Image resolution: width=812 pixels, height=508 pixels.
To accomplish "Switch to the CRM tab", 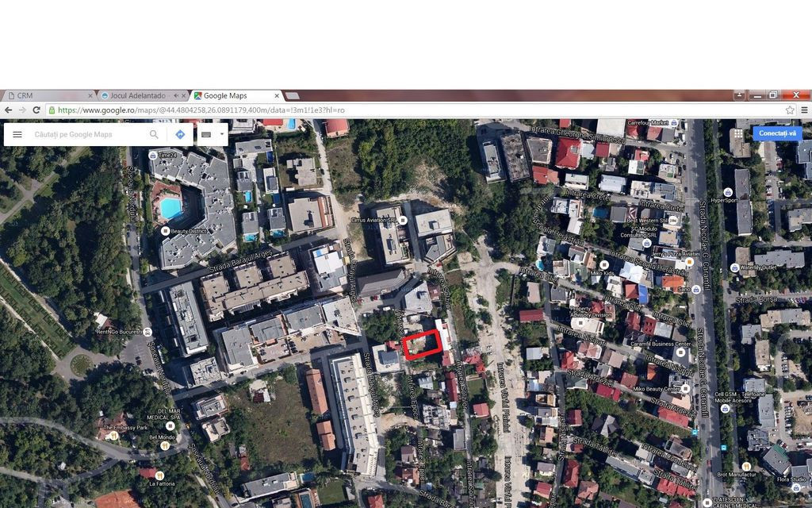I will [48, 95].
